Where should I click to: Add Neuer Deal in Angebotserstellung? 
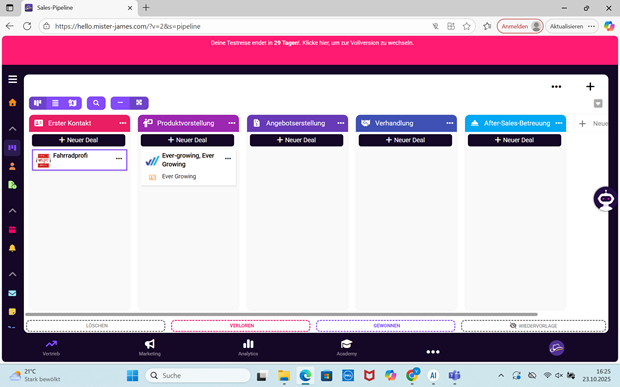[297, 140]
